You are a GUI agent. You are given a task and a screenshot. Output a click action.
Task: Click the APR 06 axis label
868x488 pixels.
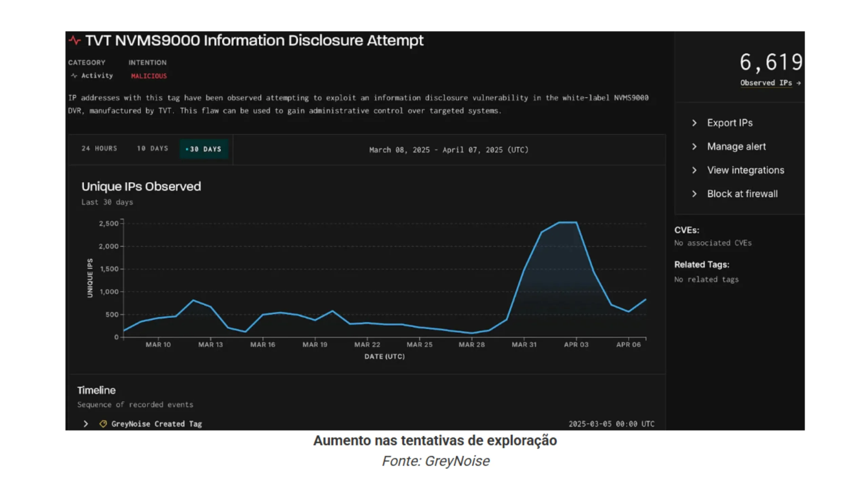tap(628, 345)
